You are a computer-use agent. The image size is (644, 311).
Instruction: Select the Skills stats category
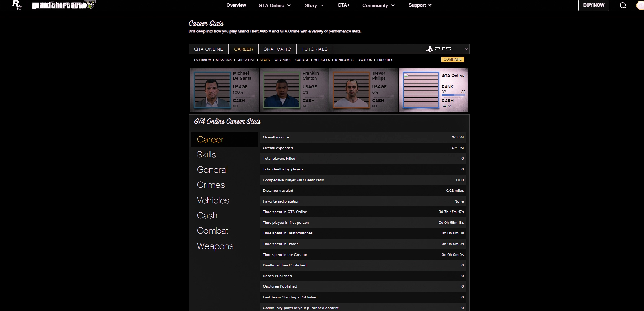(x=206, y=155)
